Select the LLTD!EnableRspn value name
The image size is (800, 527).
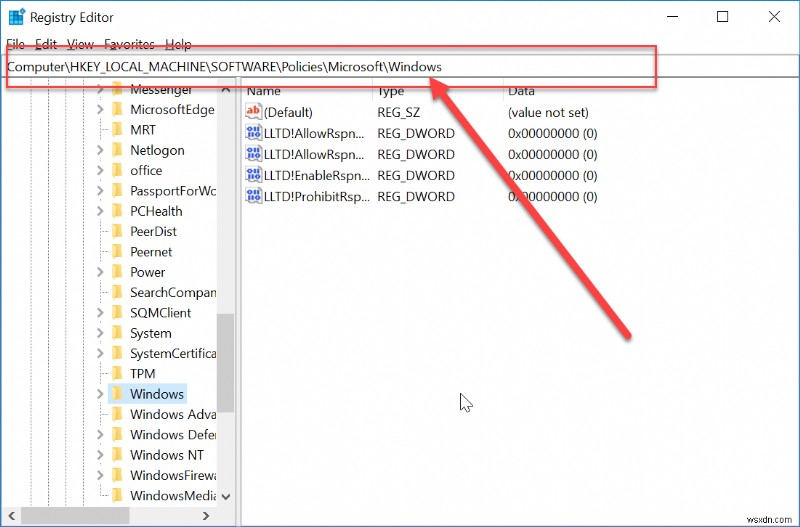click(317, 175)
